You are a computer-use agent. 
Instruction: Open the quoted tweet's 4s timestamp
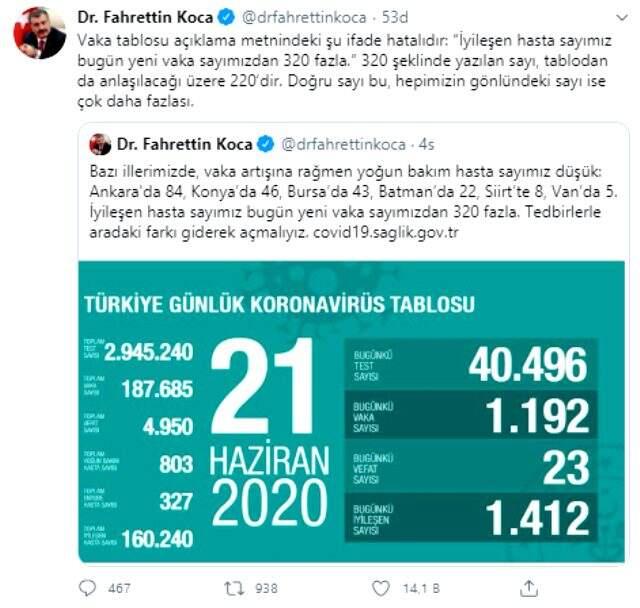tap(427, 144)
